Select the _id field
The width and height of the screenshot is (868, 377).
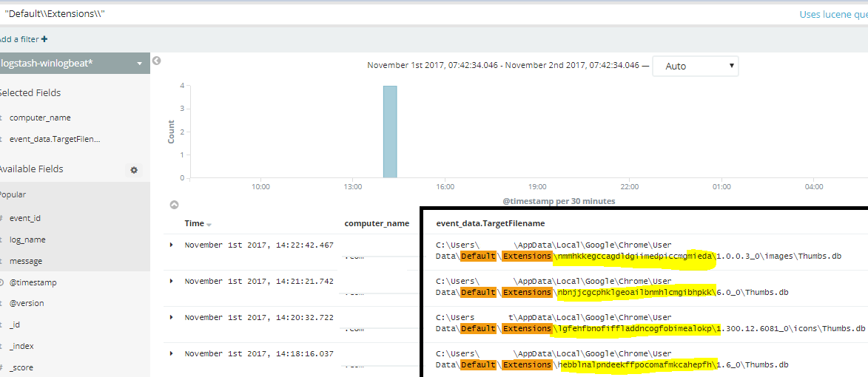tap(15, 325)
